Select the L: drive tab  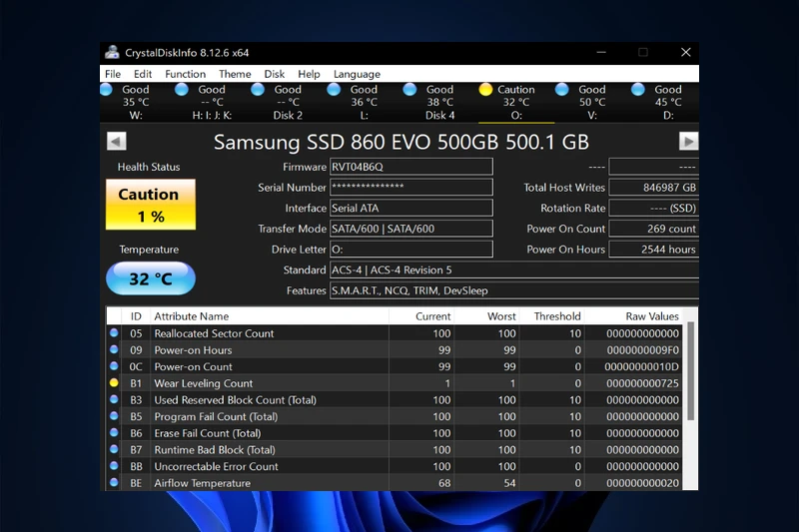click(364, 103)
